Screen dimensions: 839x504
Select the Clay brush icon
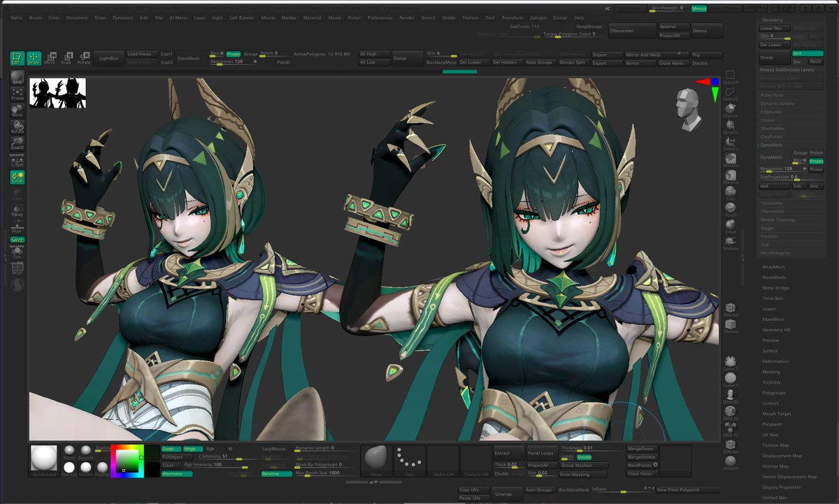pyautogui.click(x=730, y=193)
